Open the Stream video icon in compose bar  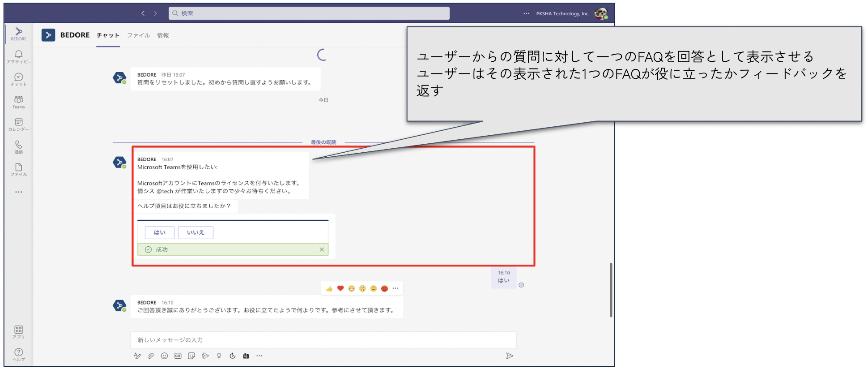click(x=205, y=356)
